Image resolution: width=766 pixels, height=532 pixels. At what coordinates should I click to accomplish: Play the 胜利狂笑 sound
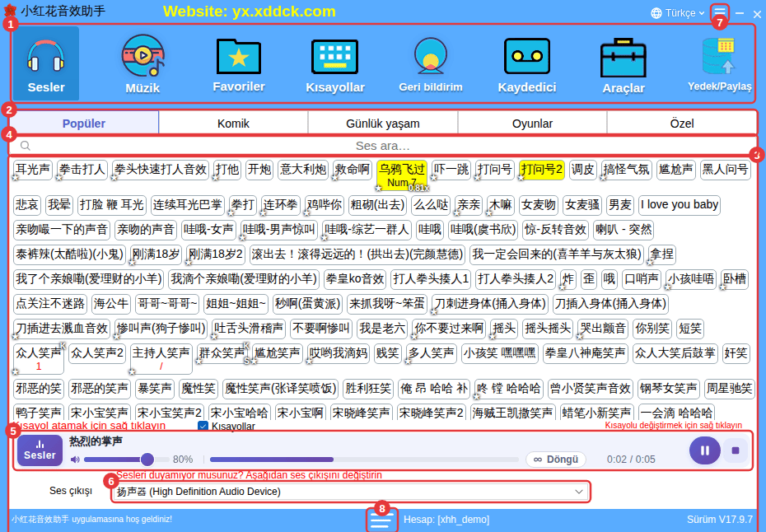tap(368, 389)
